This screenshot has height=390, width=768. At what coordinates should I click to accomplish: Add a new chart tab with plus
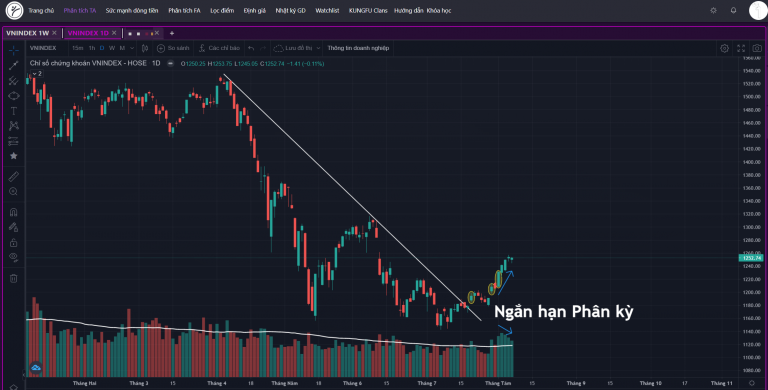pyautogui.click(x=171, y=33)
